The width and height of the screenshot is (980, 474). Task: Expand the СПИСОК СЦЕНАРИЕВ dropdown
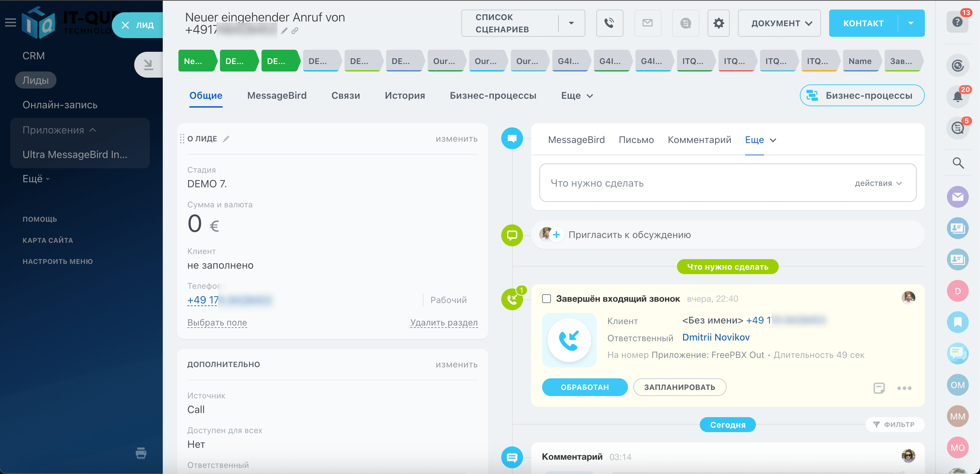[x=571, y=23]
